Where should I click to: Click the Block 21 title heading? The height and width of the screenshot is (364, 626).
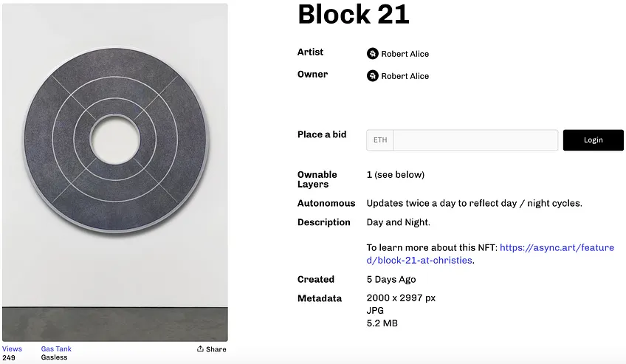354,14
